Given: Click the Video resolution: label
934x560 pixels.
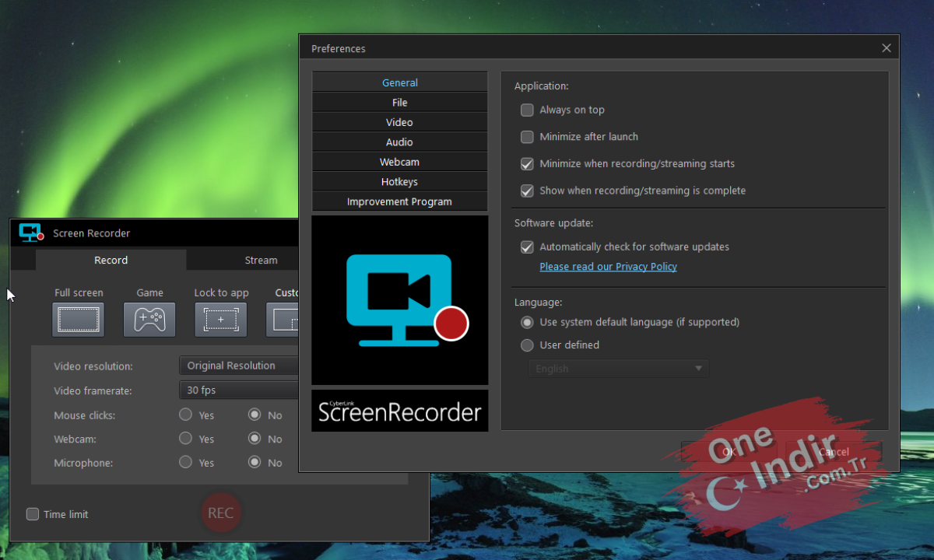Looking at the screenshot, I should pos(93,366).
